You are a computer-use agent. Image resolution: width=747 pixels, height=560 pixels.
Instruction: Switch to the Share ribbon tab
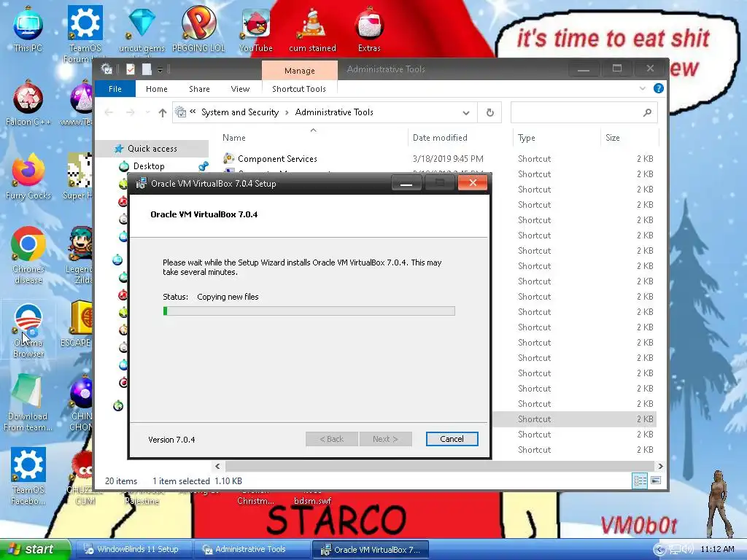coord(199,88)
